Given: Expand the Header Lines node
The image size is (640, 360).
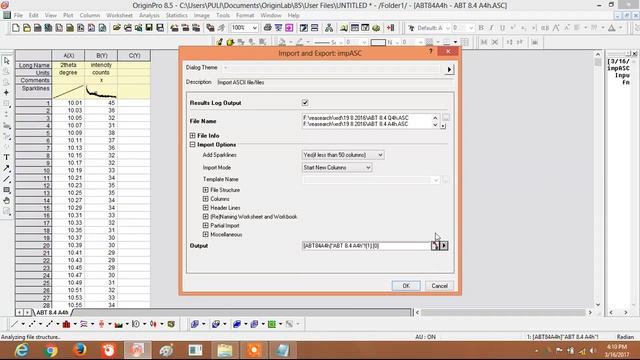Looking at the screenshot, I should tap(205, 208).
